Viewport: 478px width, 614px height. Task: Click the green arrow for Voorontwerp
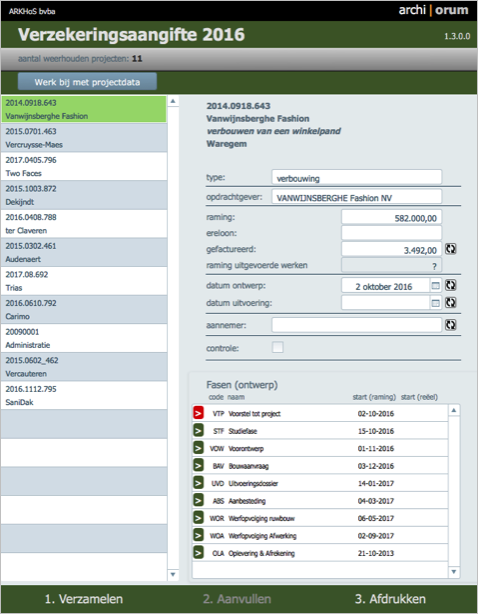point(198,448)
